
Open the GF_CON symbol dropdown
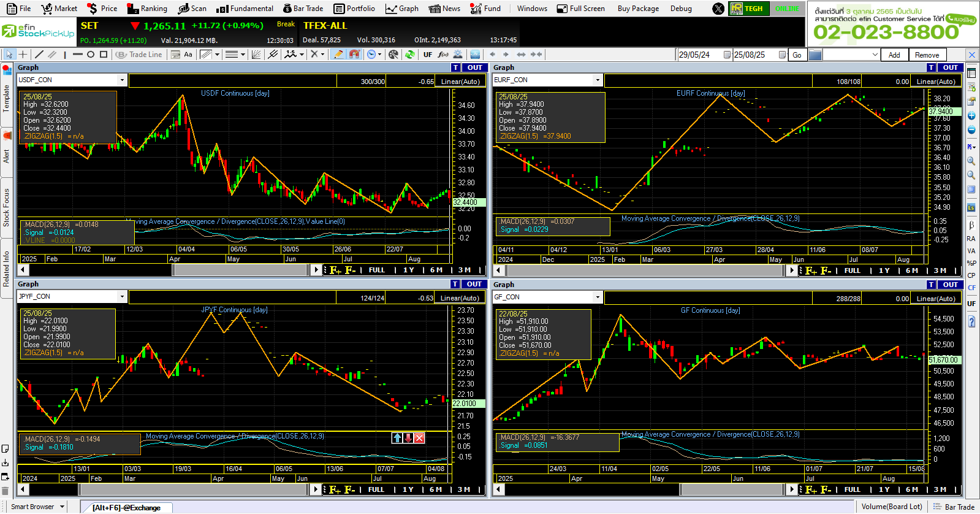(598, 297)
